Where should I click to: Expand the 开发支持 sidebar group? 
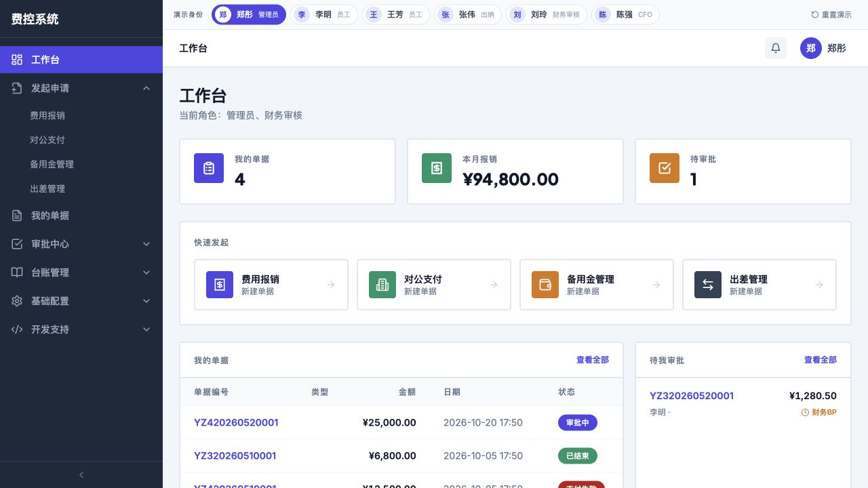(81, 329)
